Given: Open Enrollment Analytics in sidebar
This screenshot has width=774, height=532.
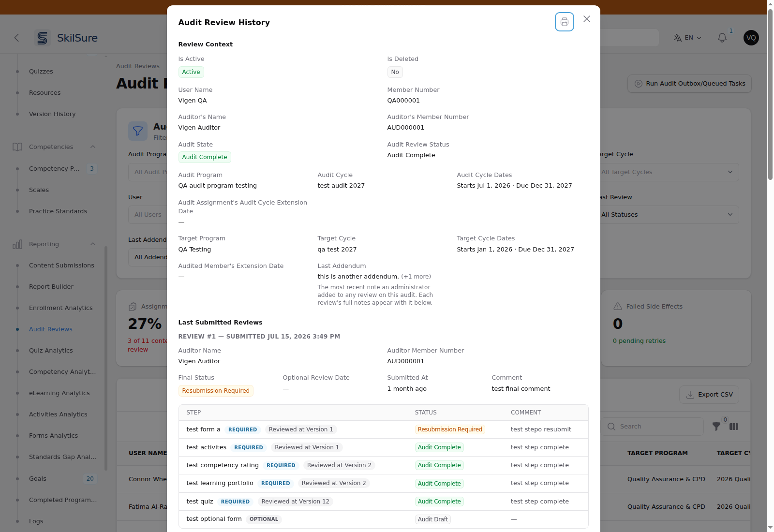Looking at the screenshot, I should pos(61,308).
